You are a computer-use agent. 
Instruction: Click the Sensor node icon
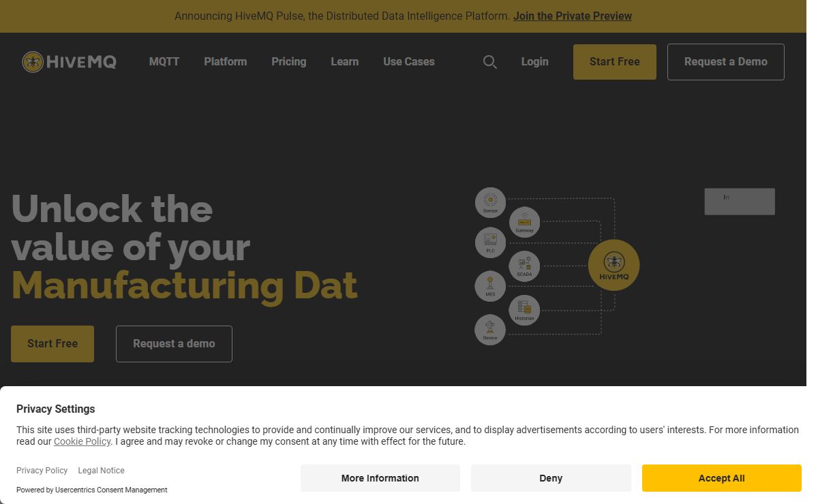490,203
